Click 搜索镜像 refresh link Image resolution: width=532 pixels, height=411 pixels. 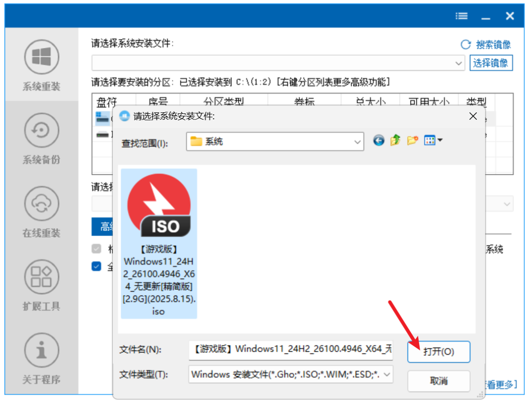(486, 44)
